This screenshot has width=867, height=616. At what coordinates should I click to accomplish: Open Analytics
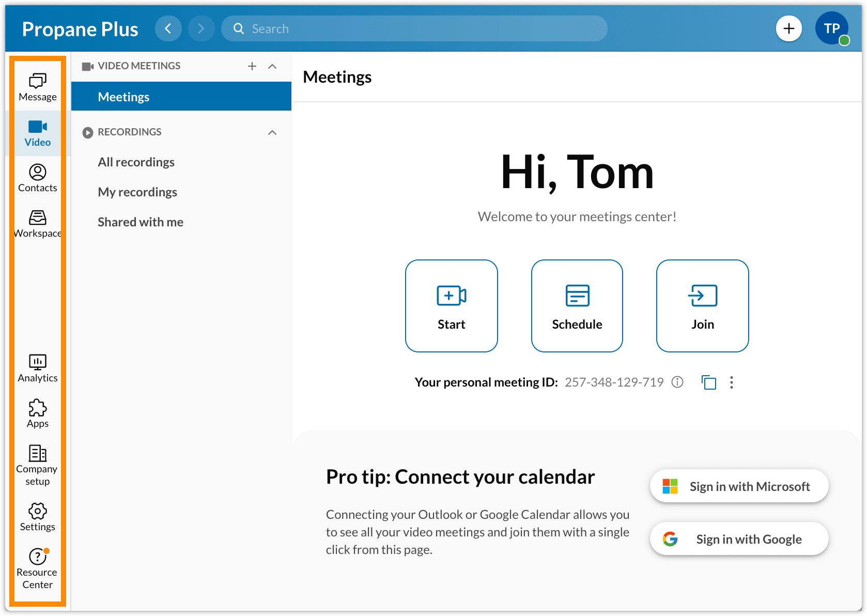[x=37, y=368]
